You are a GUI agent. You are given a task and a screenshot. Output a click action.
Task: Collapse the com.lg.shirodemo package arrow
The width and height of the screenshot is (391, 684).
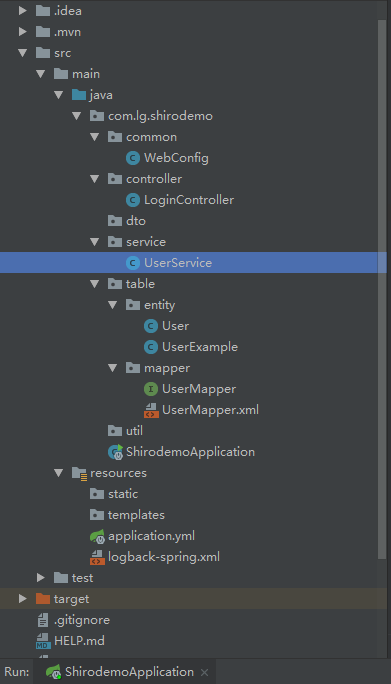pos(77,116)
